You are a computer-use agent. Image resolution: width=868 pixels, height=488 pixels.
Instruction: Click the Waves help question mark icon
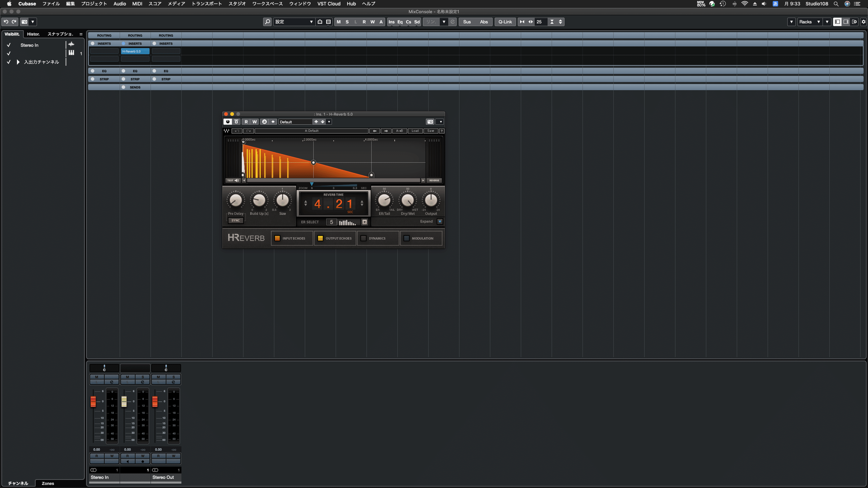[441, 131]
